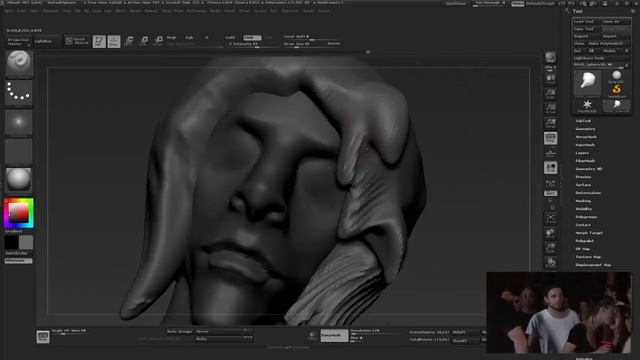Select the PolyMesh3D star tool icon
The height and width of the screenshot is (360, 640).
click(x=587, y=105)
